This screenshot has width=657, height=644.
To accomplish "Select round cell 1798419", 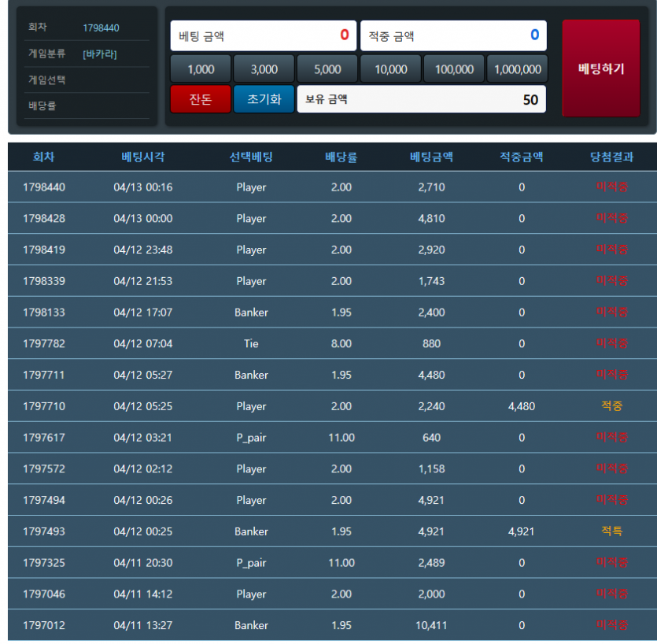I will pyautogui.click(x=44, y=250).
